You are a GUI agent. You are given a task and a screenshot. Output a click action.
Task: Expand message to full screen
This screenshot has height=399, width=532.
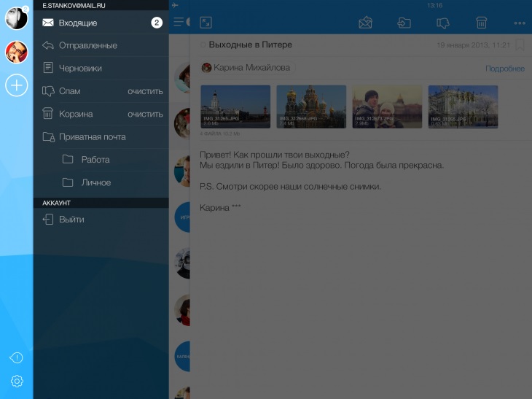click(x=206, y=23)
